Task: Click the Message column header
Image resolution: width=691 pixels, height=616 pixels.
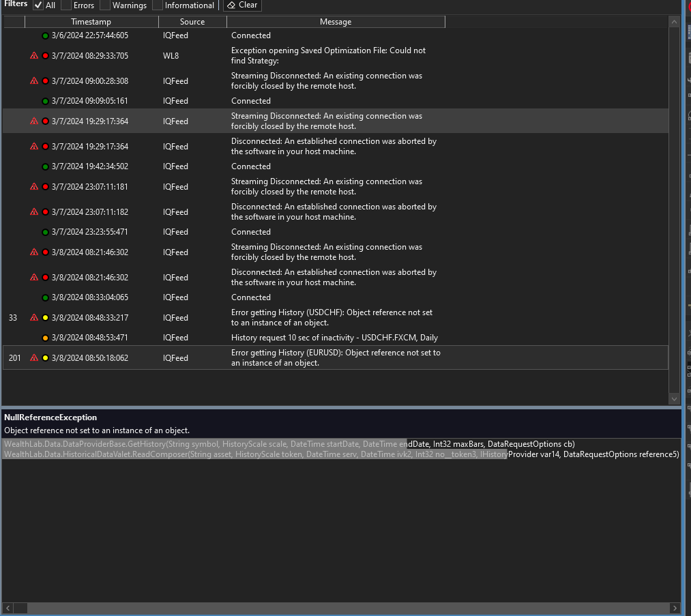Action: coord(336,22)
